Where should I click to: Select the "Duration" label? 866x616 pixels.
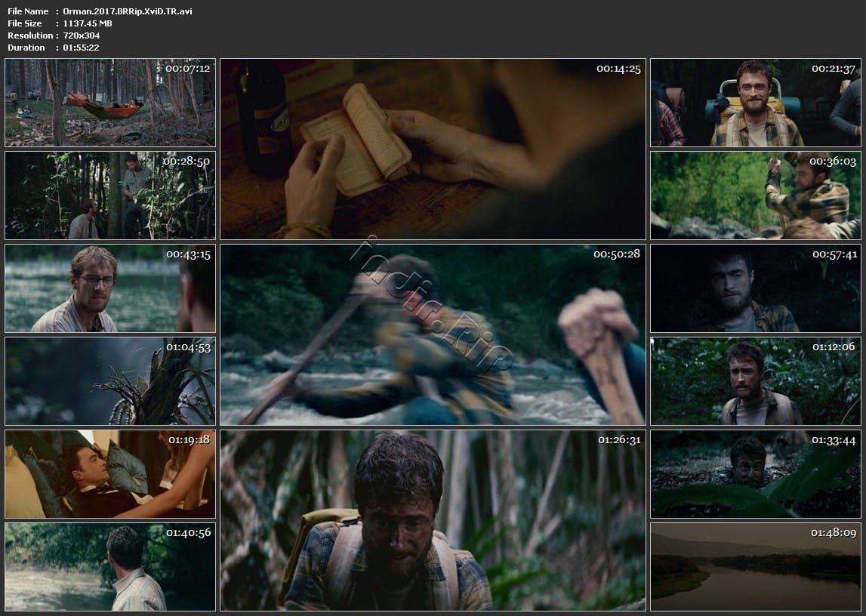(26, 48)
